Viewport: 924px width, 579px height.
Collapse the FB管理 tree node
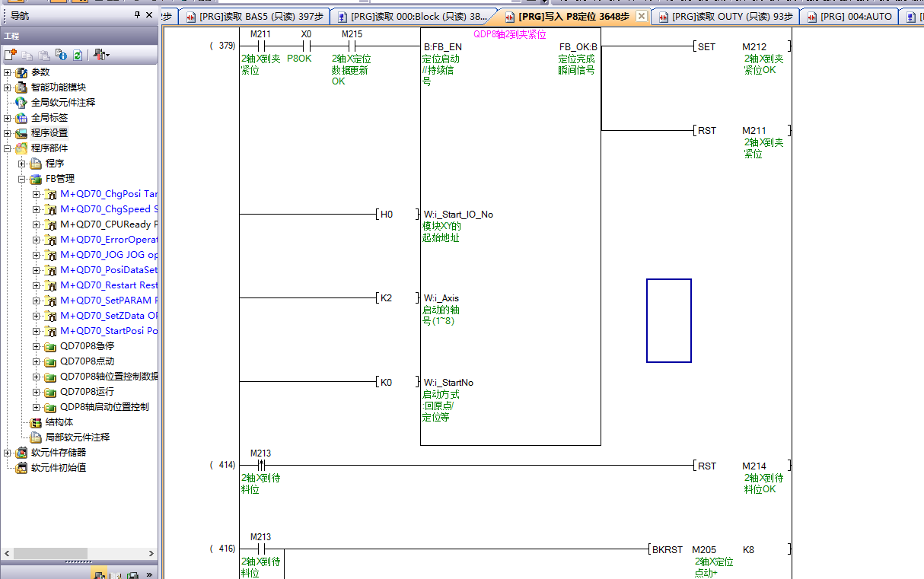[x=22, y=179]
